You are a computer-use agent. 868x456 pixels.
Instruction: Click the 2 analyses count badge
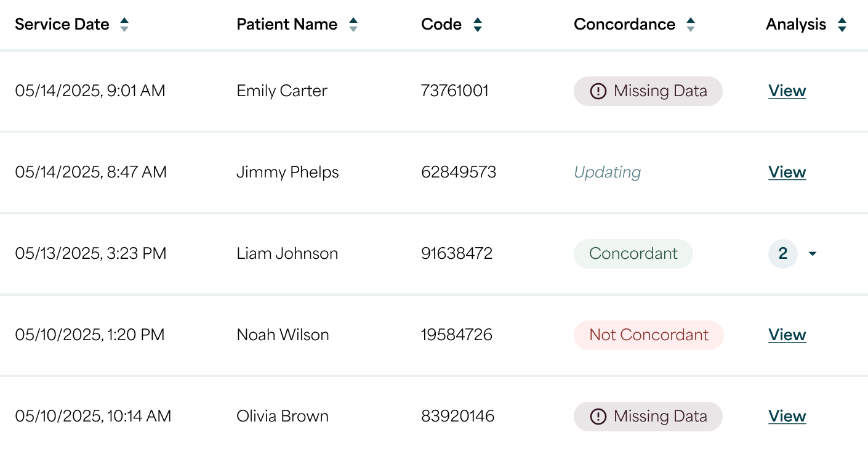coord(782,254)
